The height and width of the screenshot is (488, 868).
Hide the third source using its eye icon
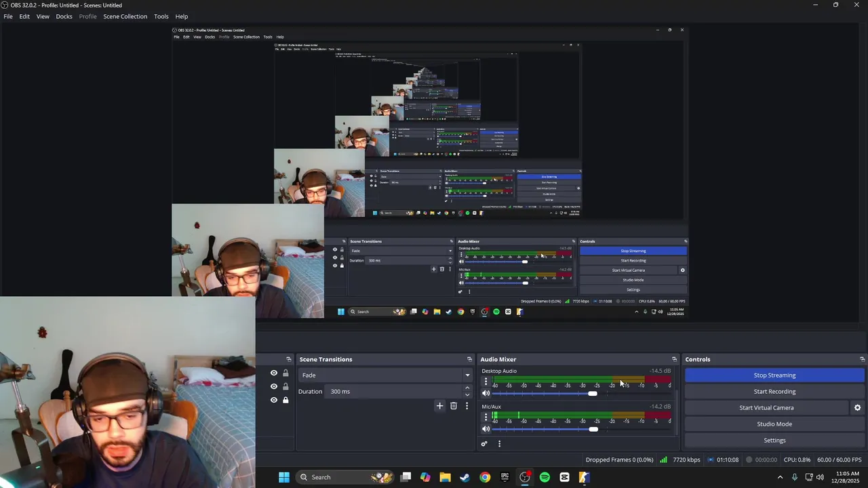pos(274,400)
